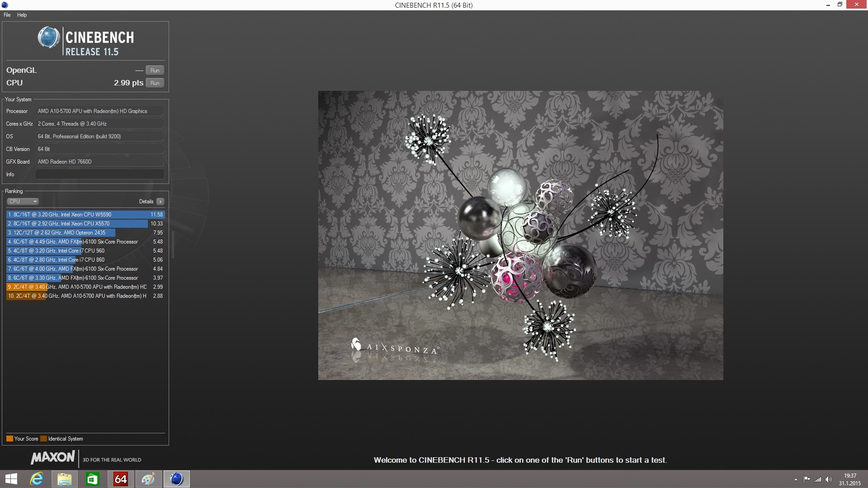
Task: Select FX-6100 at 3.30 GHz entry
Action: point(85,278)
